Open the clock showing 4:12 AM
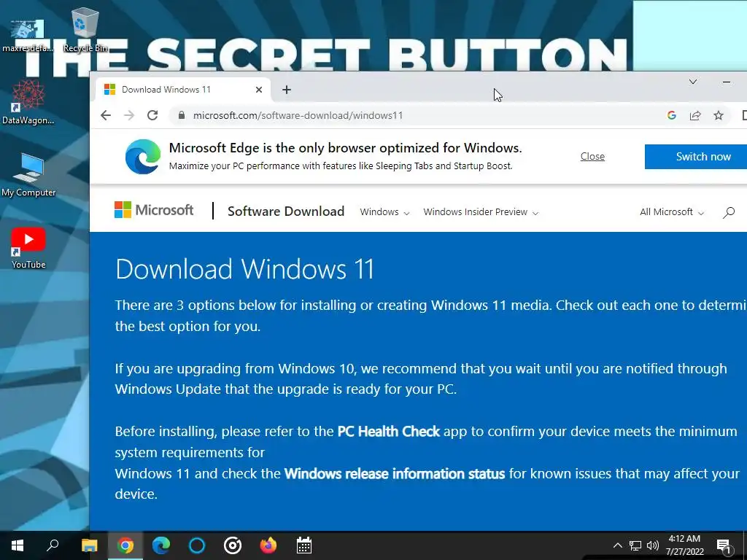Viewport: 747px width, 560px height. click(684, 545)
